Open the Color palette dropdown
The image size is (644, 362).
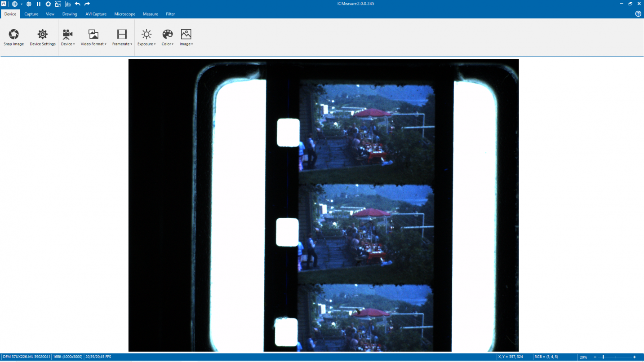pos(168,38)
